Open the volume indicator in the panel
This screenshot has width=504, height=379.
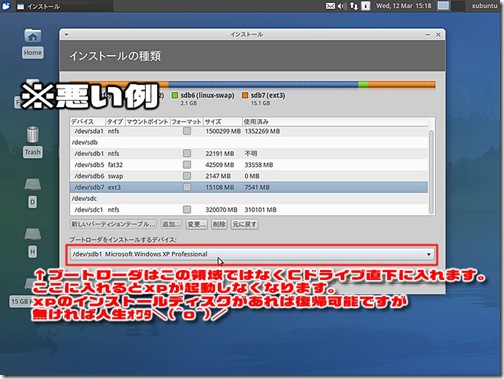tap(342, 6)
